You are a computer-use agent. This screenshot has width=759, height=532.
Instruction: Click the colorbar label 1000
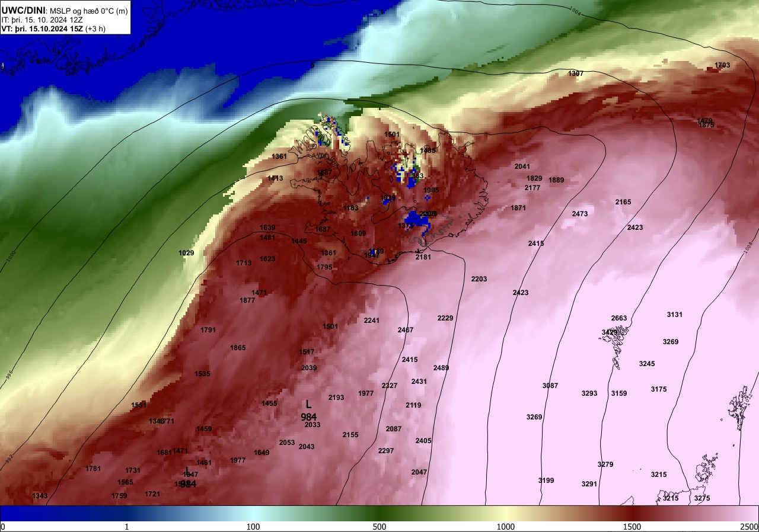coord(505,527)
